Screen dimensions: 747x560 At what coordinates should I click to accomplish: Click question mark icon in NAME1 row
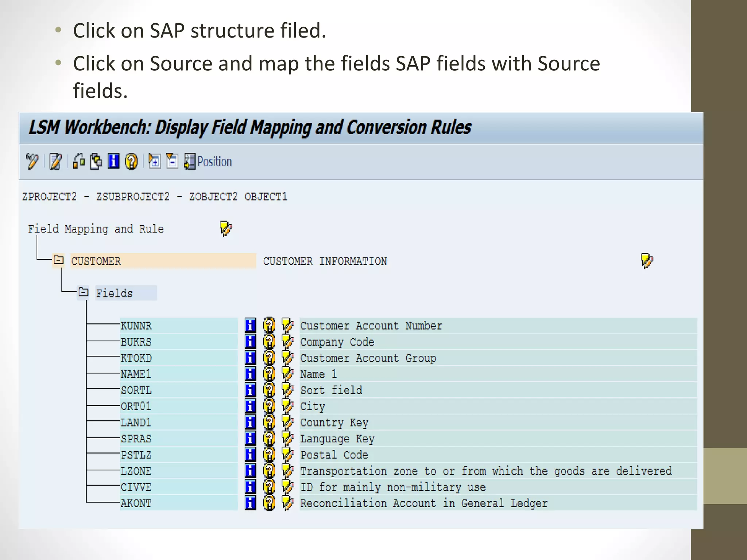tap(269, 374)
